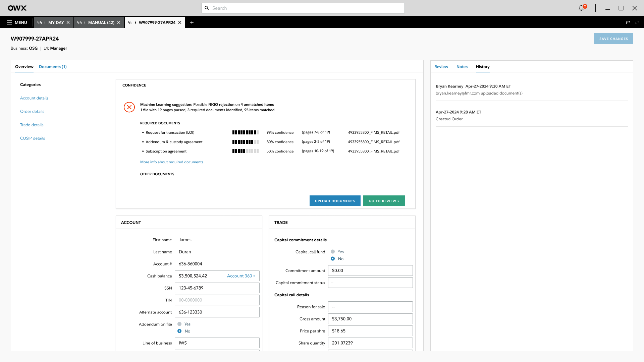Select Yes for Capital call fund
Viewport: 644px width, 362px height.
coord(333,252)
